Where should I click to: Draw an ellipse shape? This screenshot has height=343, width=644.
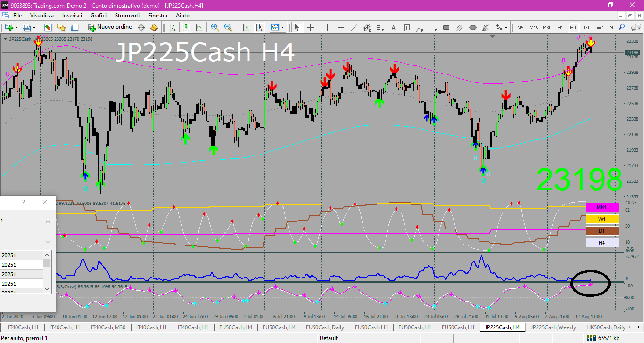click(473, 27)
